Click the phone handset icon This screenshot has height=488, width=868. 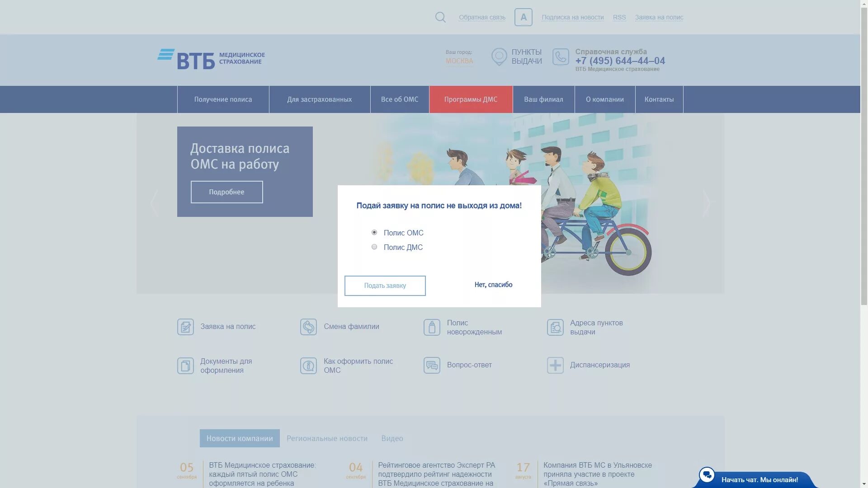click(561, 57)
